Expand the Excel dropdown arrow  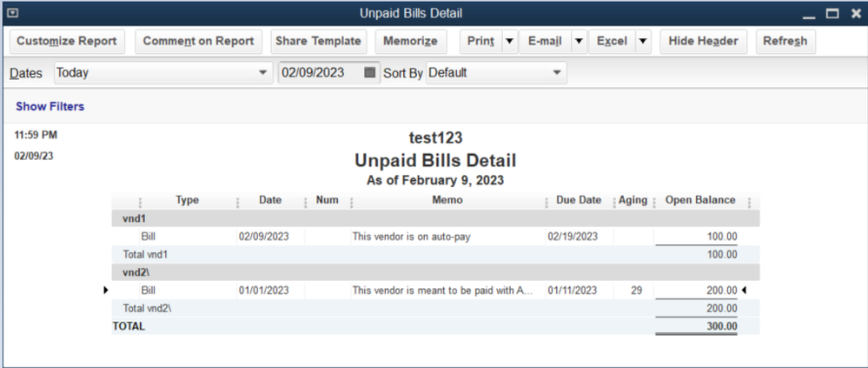(x=643, y=41)
